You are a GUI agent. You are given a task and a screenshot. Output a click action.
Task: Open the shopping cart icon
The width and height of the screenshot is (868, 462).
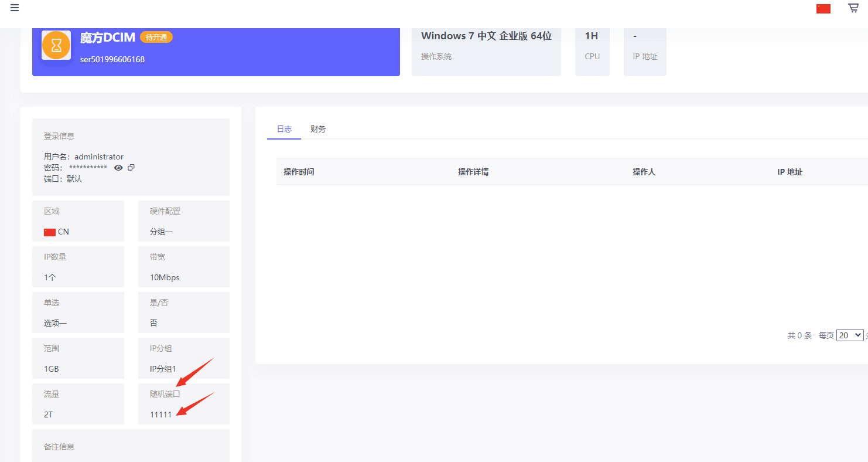[x=853, y=8]
